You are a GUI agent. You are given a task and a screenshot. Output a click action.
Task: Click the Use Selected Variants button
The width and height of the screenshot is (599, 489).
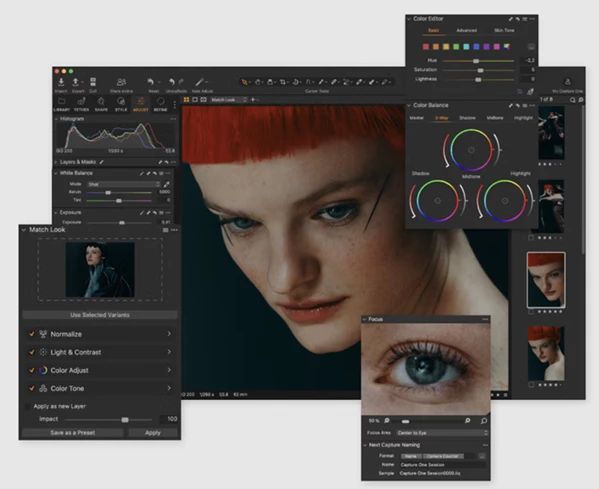pos(100,315)
